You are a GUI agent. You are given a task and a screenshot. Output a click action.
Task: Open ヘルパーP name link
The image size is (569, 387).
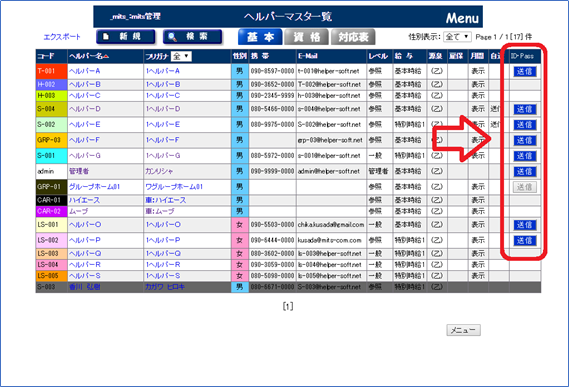[x=85, y=240]
